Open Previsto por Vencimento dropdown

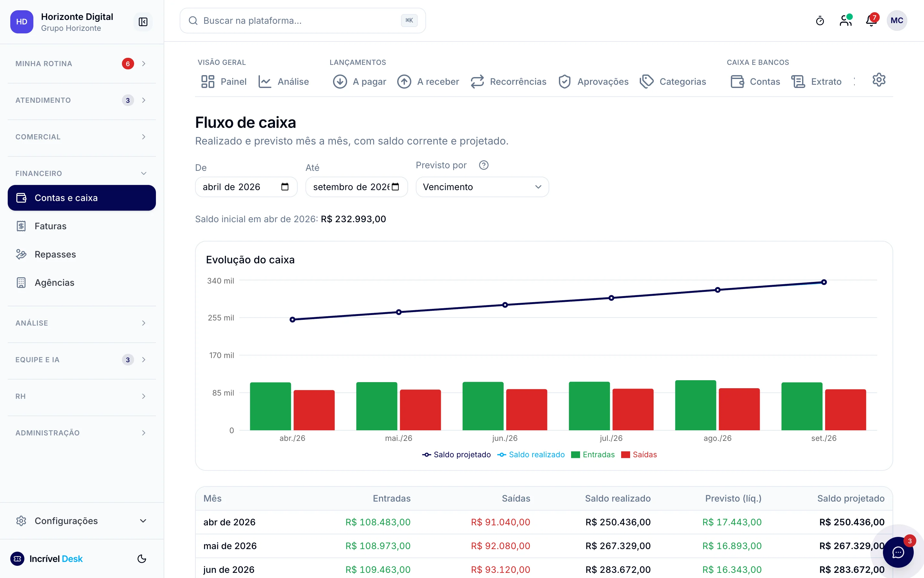[482, 187]
